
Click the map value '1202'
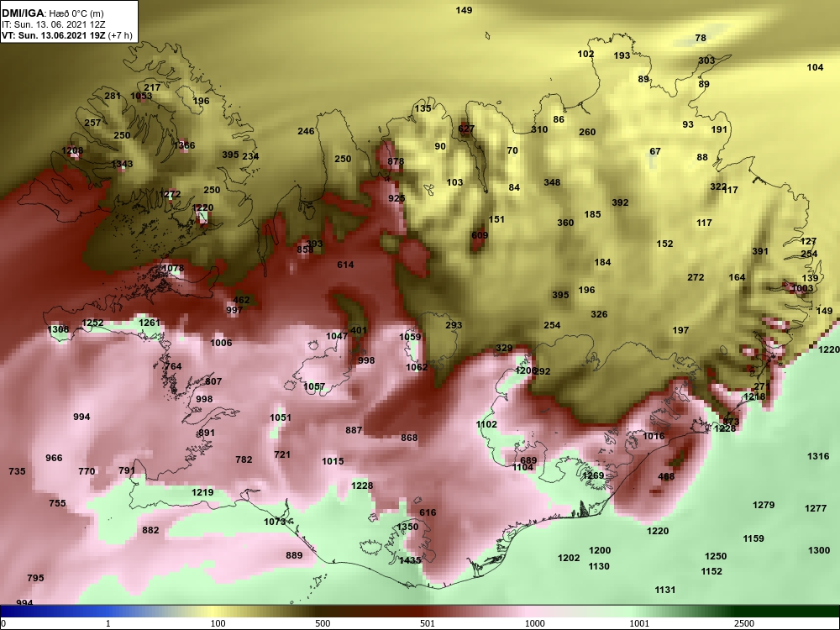coord(569,559)
